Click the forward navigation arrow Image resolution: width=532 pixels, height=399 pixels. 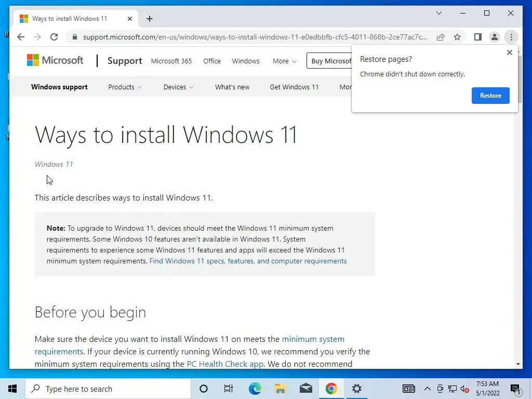point(37,37)
